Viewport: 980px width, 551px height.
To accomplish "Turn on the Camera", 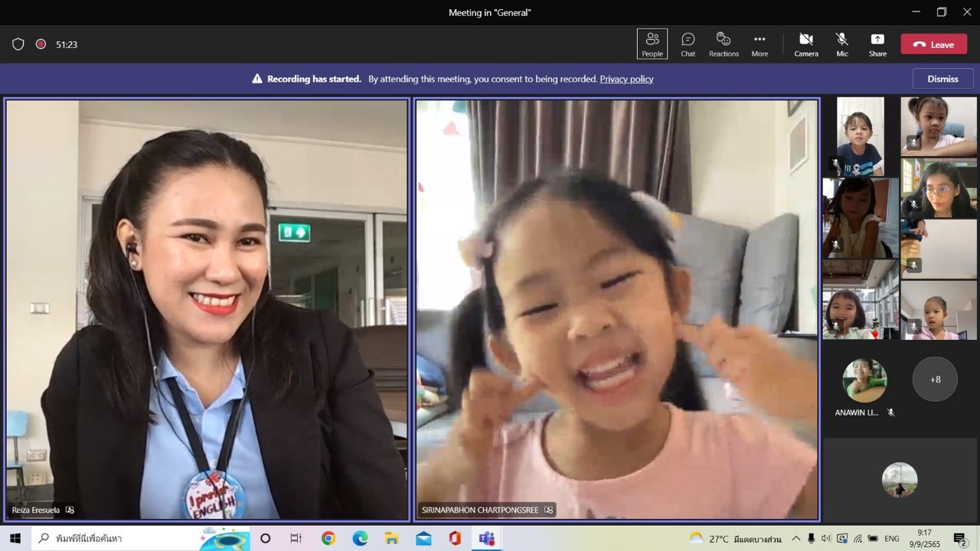I will (x=806, y=44).
